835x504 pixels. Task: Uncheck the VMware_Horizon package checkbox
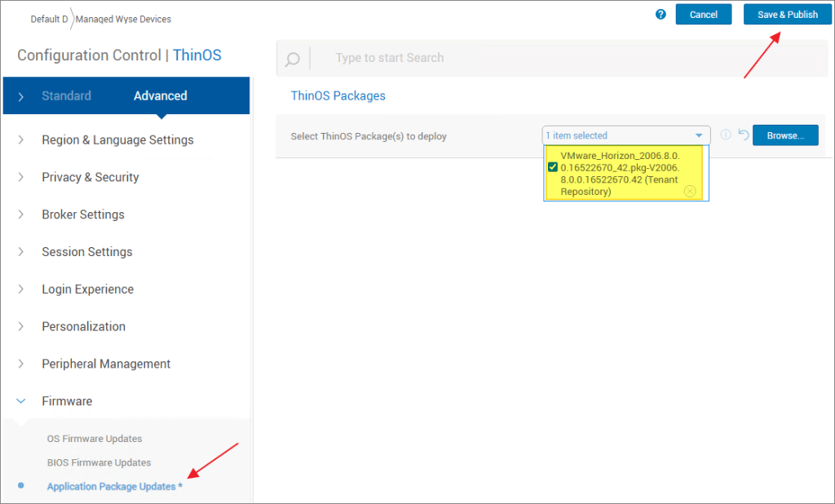(553, 167)
